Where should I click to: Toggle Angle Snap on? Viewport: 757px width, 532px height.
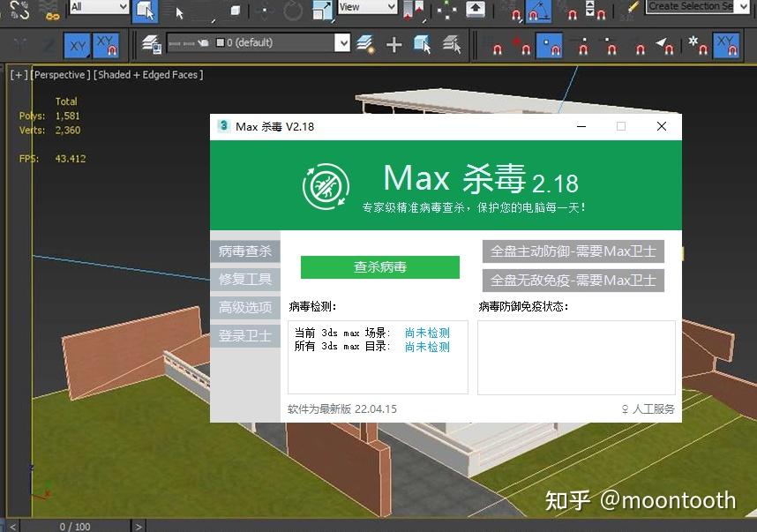coord(538,11)
